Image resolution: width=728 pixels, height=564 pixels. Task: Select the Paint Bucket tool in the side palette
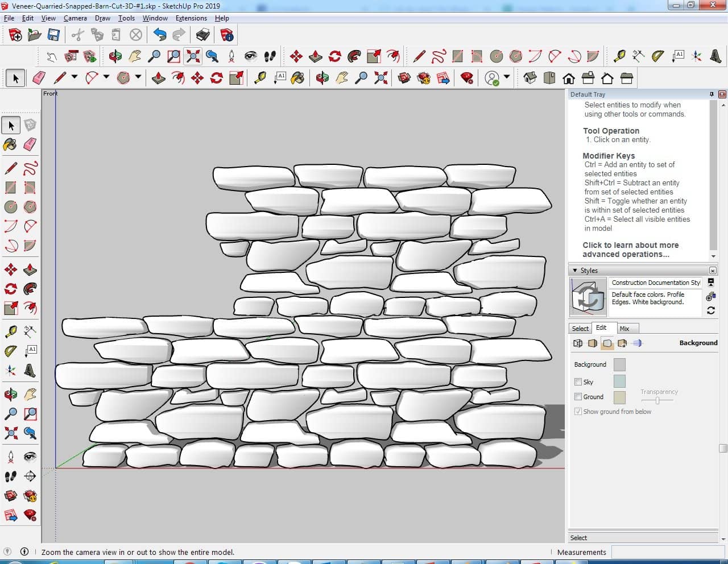pyautogui.click(x=11, y=144)
